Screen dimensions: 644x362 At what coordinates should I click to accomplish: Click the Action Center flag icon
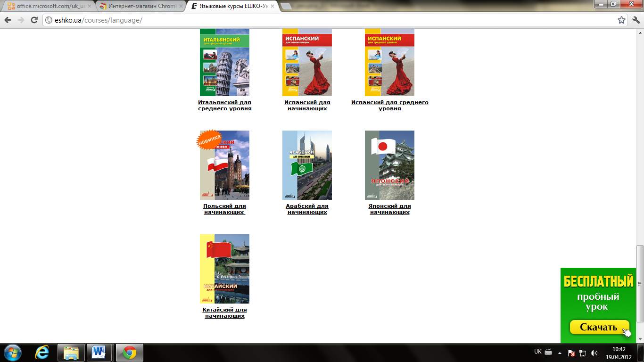tap(571, 353)
